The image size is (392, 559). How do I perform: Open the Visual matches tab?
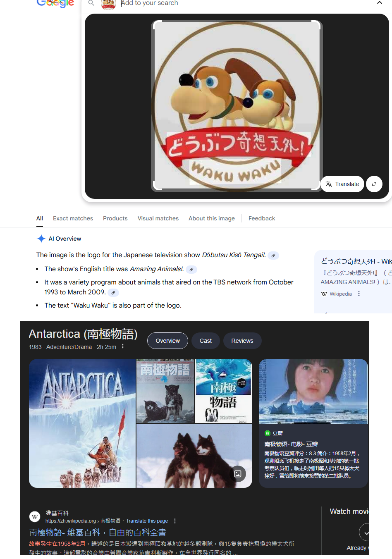[158, 218]
